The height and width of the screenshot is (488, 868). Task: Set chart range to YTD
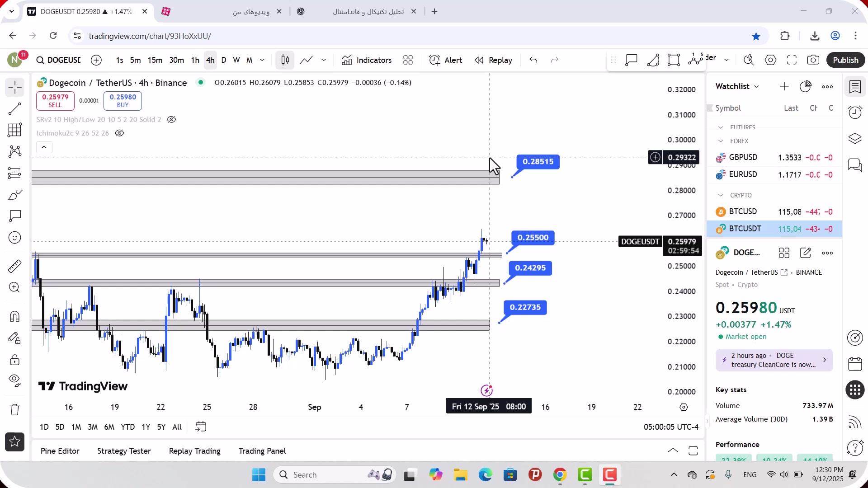[x=127, y=427]
